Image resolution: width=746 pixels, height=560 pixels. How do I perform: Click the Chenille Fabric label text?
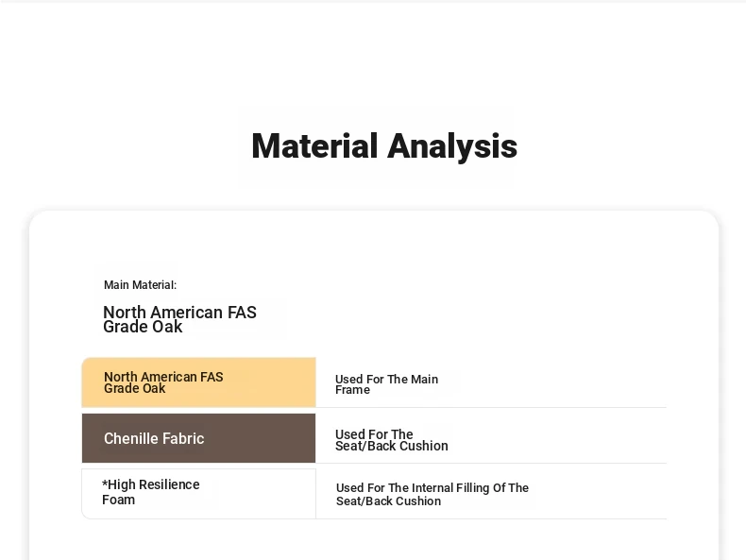coord(154,439)
